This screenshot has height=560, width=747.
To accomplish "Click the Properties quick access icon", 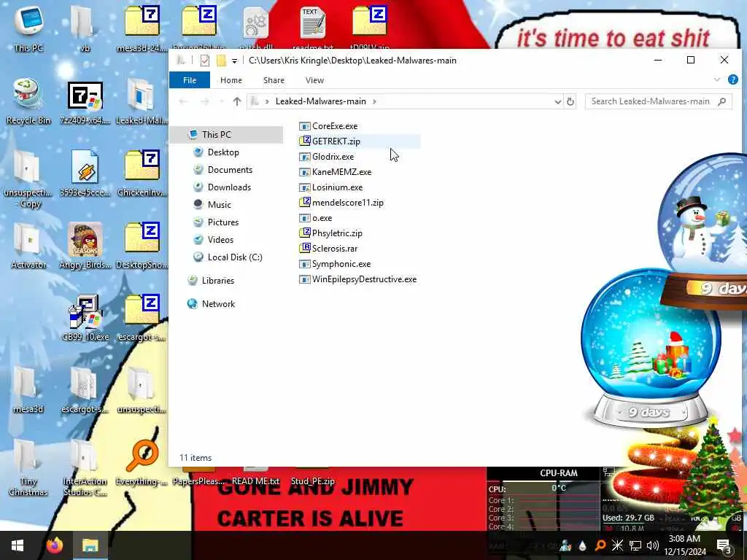I will point(205,61).
